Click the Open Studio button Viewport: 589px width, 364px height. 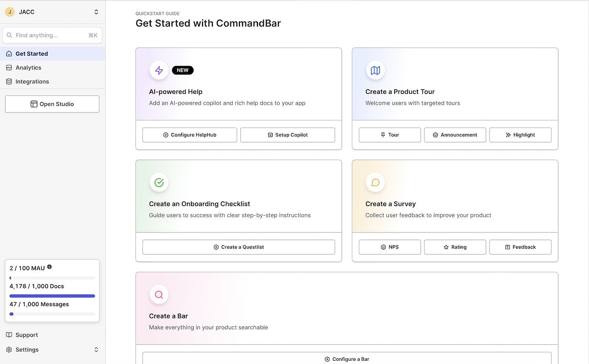[x=52, y=104]
